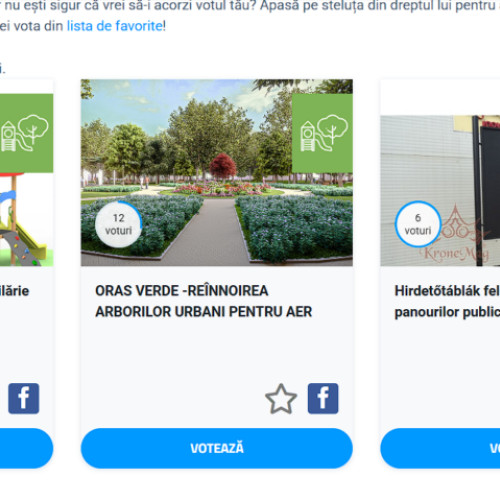
Task: Favorite the ORAS VERDE project with the star
Action: click(281, 399)
